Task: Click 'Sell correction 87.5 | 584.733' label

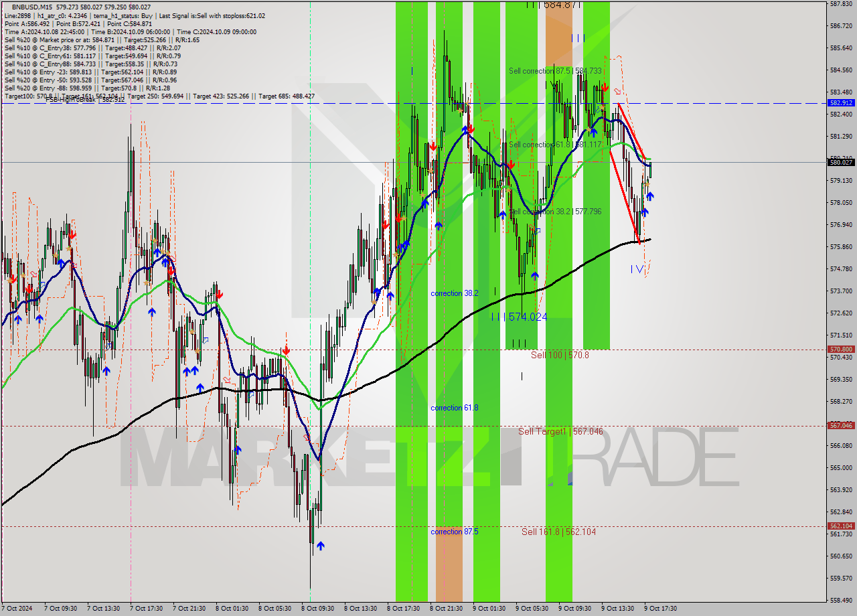Action: [555, 70]
